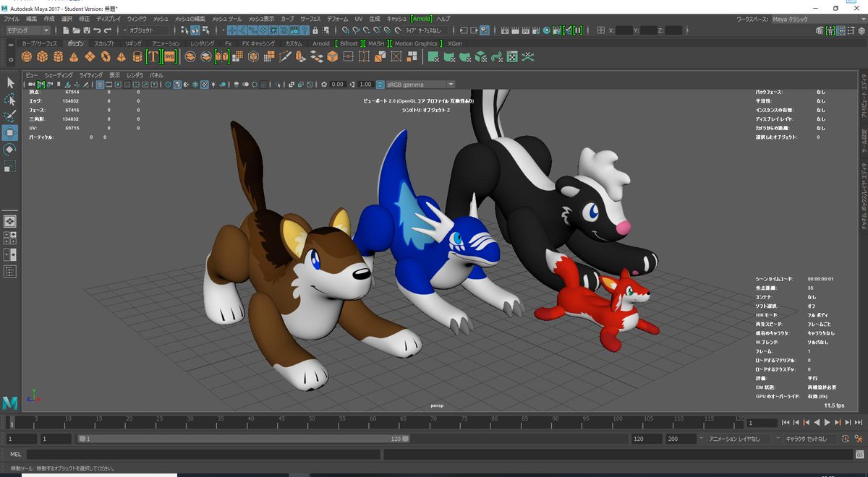The height and width of the screenshot is (477, 868).
Task: Switch to the スカルプト shelf tab
Action: point(104,43)
